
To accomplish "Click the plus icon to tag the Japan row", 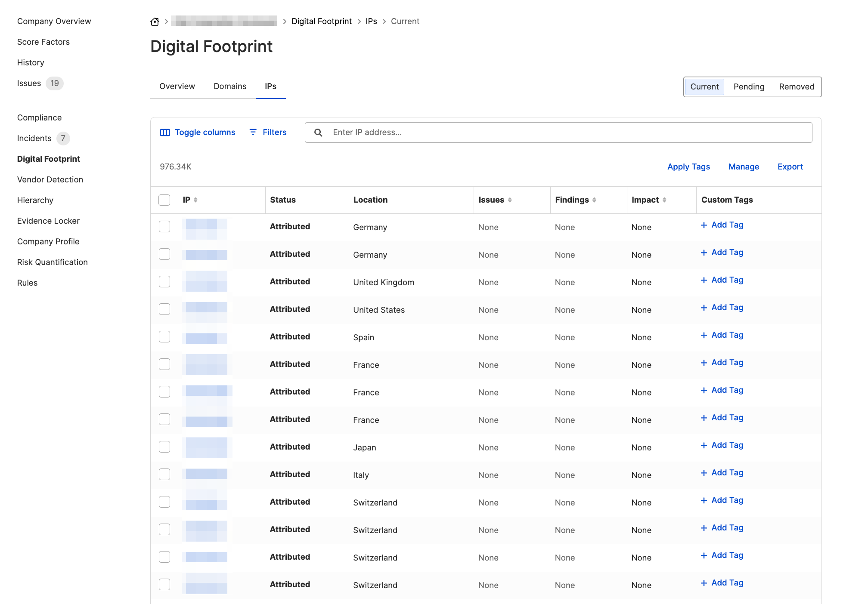I will pyautogui.click(x=704, y=445).
